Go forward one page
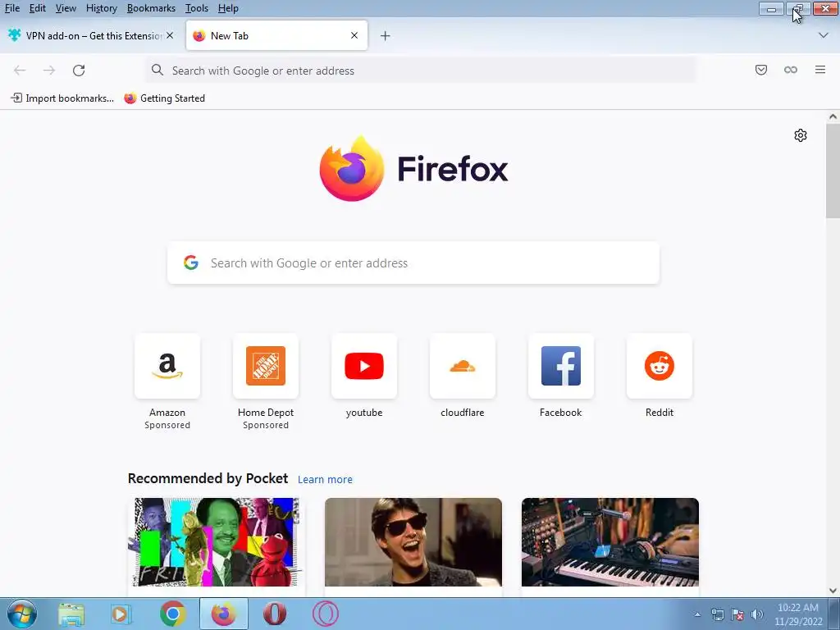Screen dimensions: 840x630 tap(49, 71)
